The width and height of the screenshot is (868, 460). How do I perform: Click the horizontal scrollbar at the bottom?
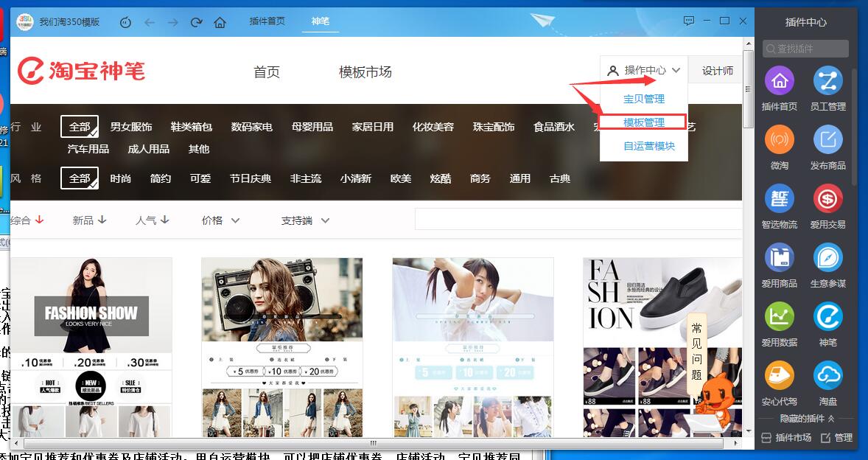pos(373,443)
